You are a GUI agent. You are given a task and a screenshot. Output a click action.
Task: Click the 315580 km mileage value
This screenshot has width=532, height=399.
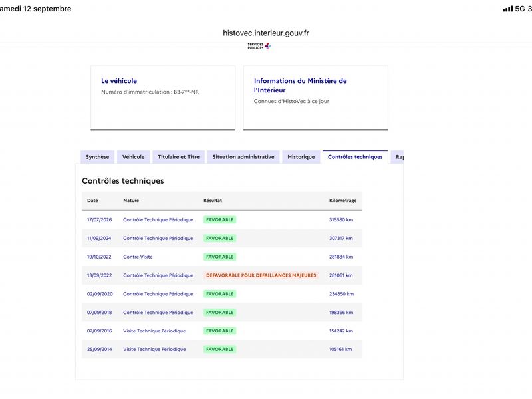341,220
